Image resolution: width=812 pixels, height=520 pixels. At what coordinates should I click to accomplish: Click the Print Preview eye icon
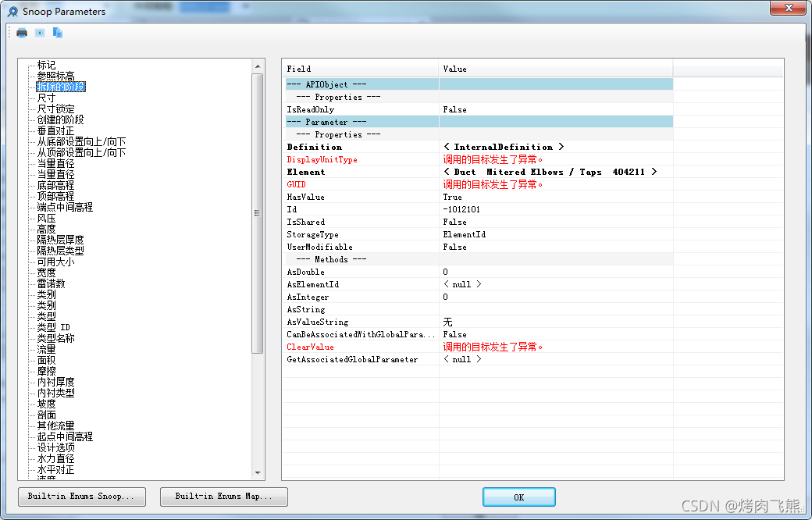coord(40,33)
